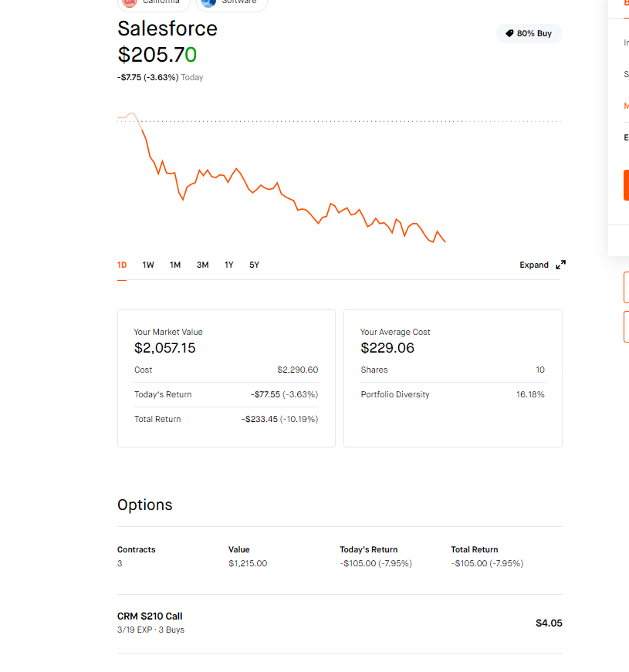Click the second outlined orange button on the right
629x672 pixels.
click(626, 326)
